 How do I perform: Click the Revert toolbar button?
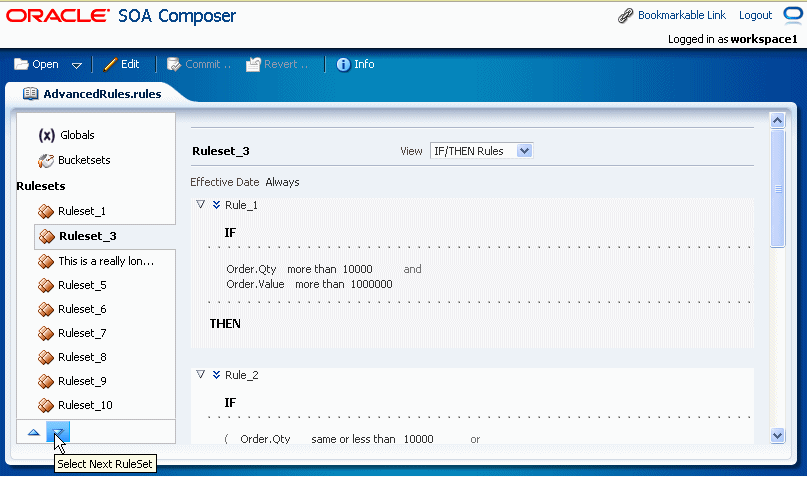coord(277,64)
